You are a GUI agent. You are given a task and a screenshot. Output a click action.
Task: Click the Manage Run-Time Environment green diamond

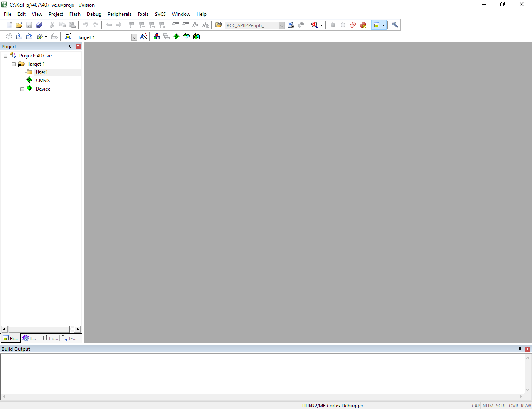coord(177,37)
